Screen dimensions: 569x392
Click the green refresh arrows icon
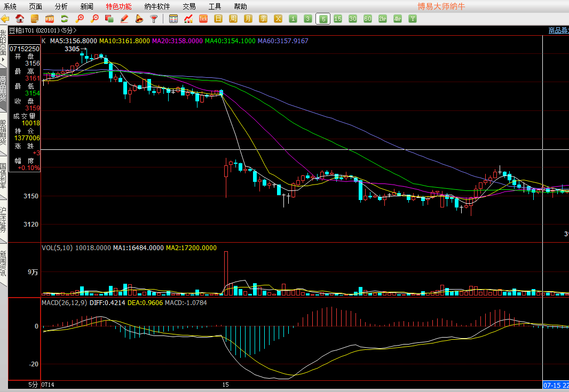[x=65, y=19]
